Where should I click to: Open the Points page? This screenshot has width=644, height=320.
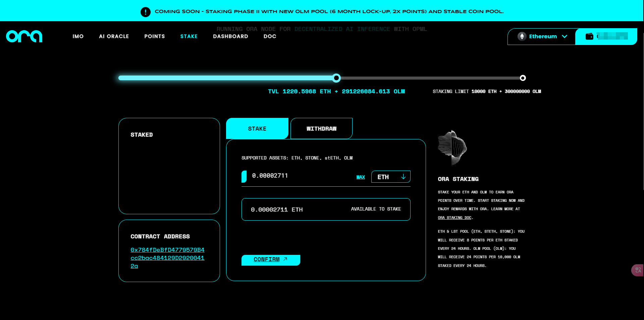click(155, 36)
